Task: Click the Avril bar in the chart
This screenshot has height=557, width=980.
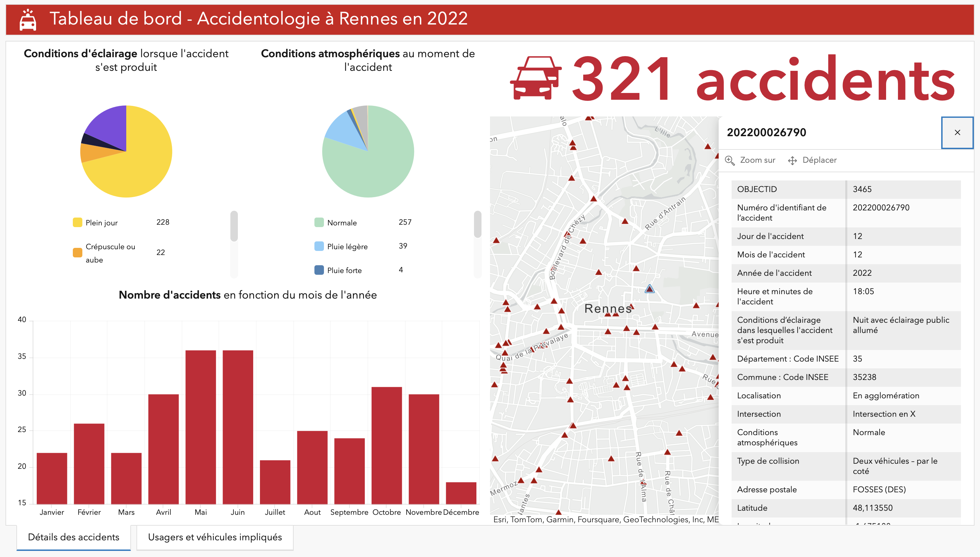Action: click(x=164, y=449)
